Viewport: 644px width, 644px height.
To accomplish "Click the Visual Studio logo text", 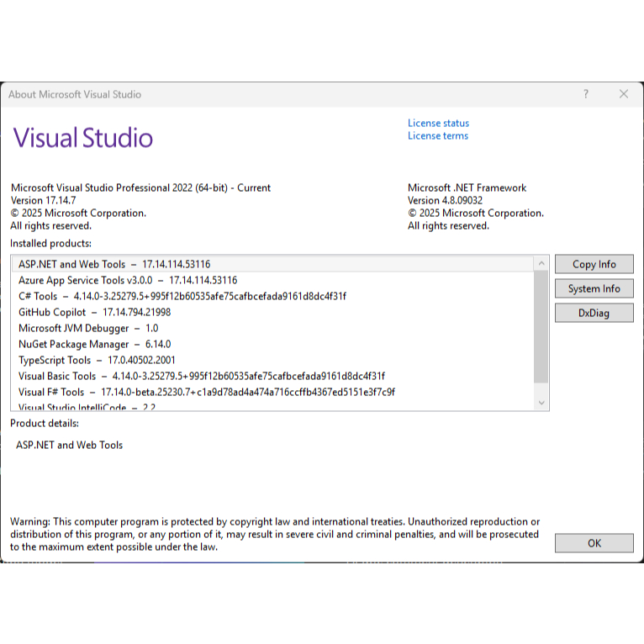I will pos(83,138).
